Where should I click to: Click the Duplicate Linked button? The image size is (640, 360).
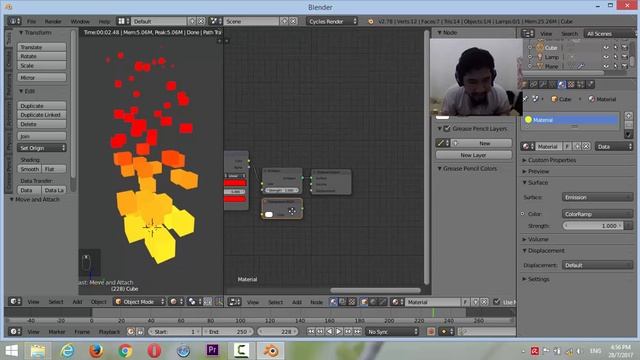[42, 115]
